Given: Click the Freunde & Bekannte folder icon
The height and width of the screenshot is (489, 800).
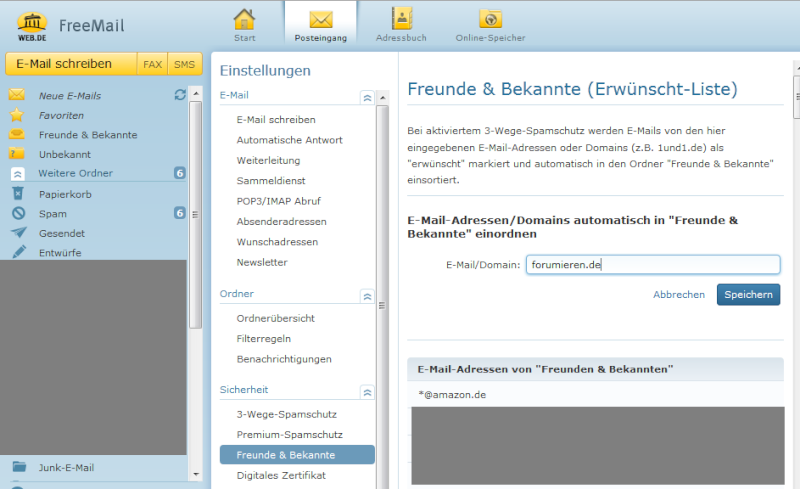Looking at the screenshot, I should click(17, 134).
